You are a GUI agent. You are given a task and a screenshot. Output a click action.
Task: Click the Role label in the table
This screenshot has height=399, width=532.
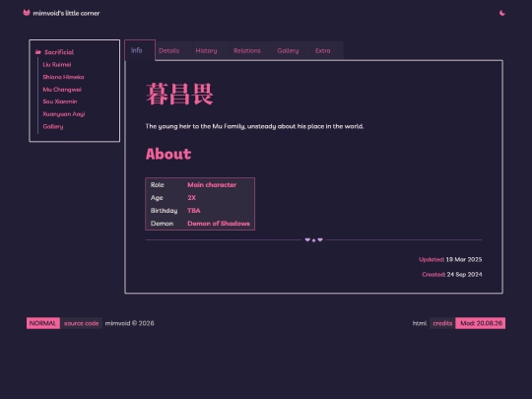158,185
